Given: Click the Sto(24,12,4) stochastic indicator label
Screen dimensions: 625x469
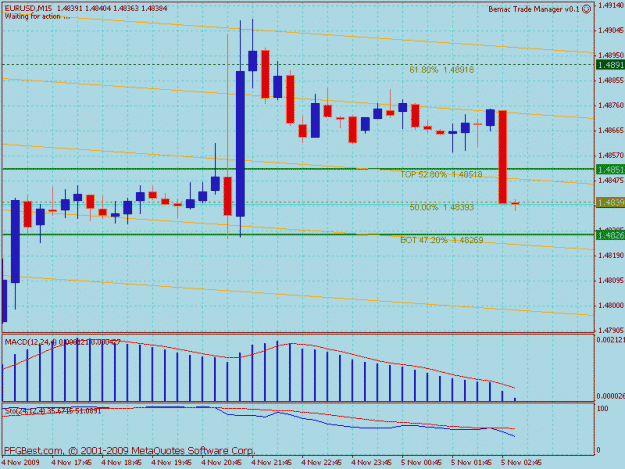Looking at the screenshot, I should pos(53,410).
